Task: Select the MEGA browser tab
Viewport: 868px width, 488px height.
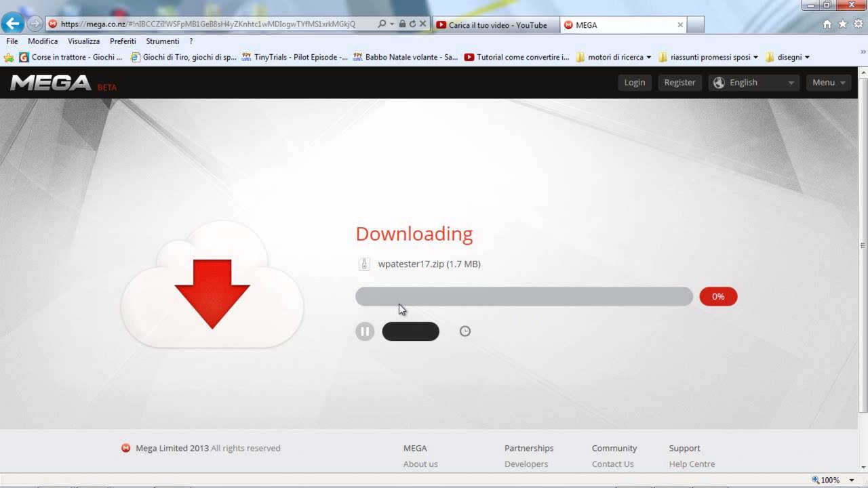Action: 623,25
